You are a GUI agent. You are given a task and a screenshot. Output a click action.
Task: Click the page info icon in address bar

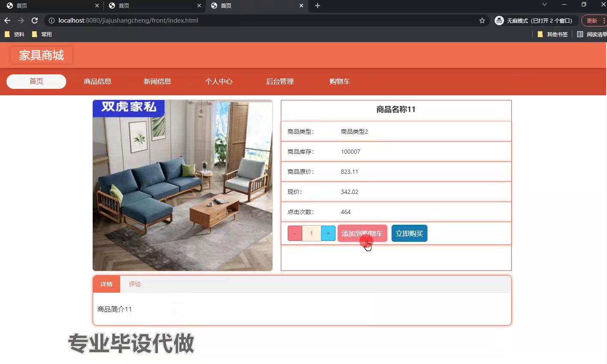pos(51,20)
